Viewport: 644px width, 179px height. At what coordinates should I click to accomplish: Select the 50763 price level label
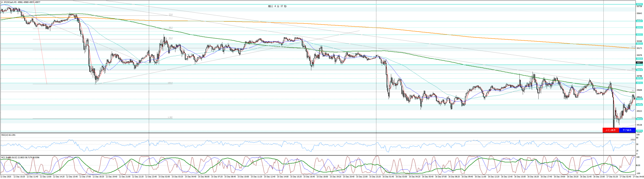point(639,4)
